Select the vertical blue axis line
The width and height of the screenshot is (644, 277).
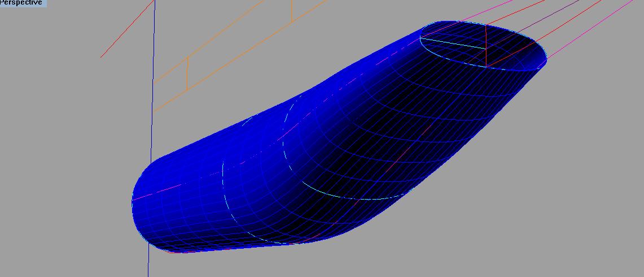click(x=151, y=138)
